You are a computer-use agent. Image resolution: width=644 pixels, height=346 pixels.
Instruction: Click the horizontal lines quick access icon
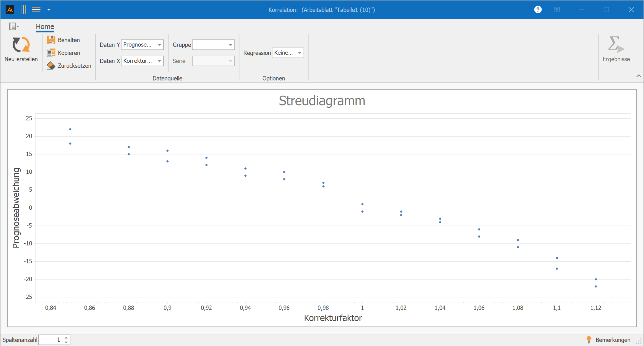36,10
